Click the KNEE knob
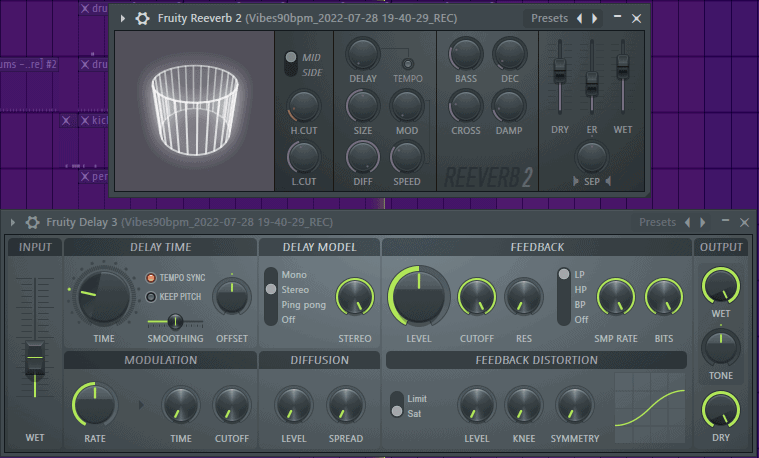Screen dimensions: 759x458 524,405
